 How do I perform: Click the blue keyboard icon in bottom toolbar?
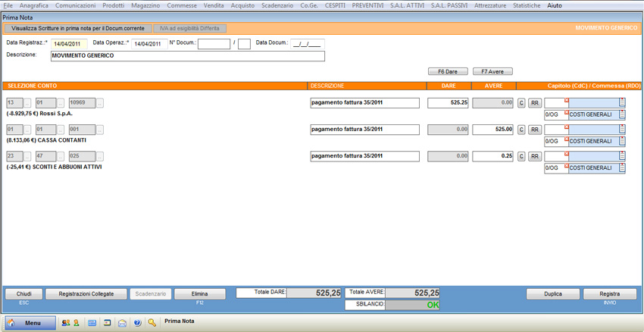[x=92, y=323]
